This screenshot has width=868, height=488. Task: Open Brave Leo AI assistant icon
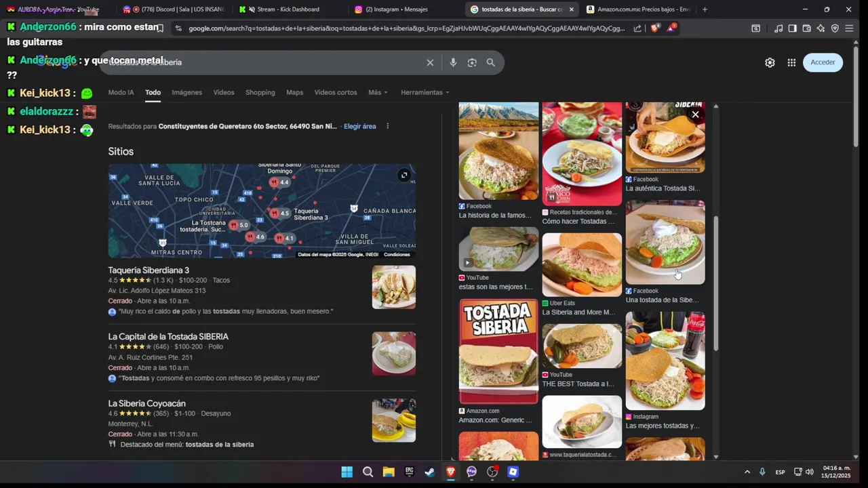click(821, 28)
